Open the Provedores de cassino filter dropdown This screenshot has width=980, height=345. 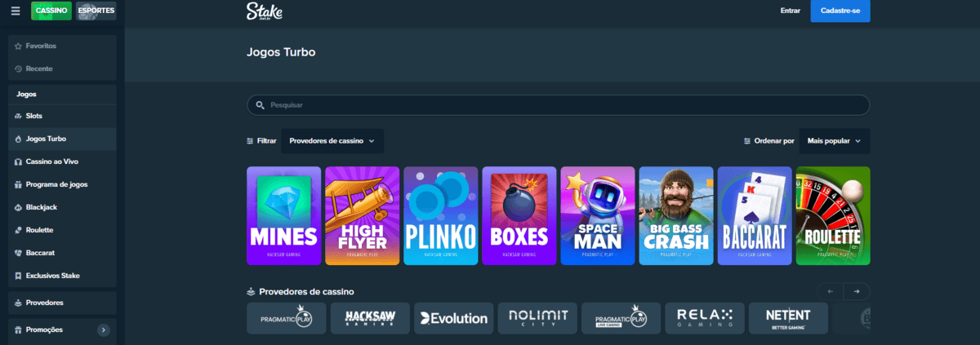pyautogui.click(x=332, y=141)
